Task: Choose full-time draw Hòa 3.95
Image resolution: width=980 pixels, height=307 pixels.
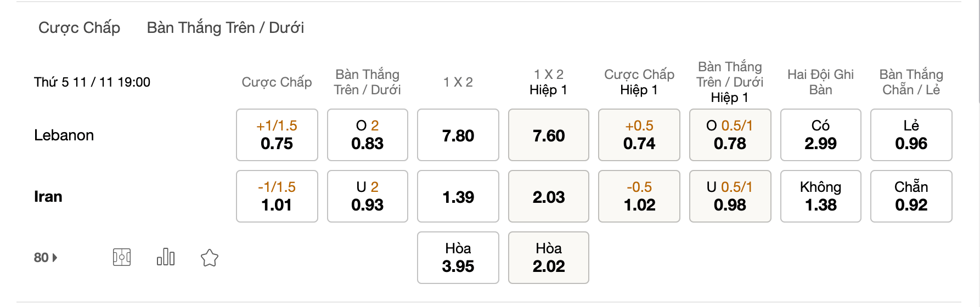Action: (x=458, y=258)
